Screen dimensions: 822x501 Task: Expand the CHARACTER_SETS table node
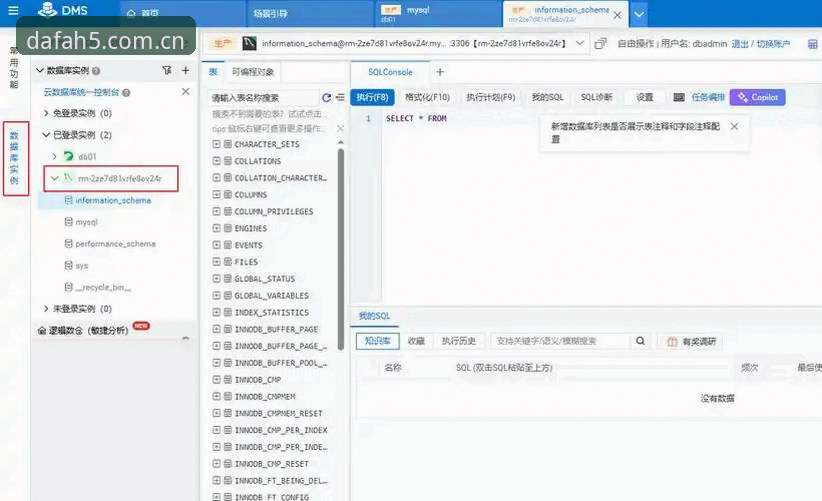pos(217,144)
